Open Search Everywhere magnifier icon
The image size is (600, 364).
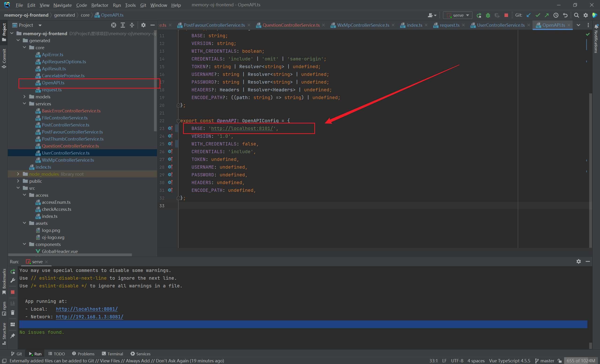pos(576,15)
